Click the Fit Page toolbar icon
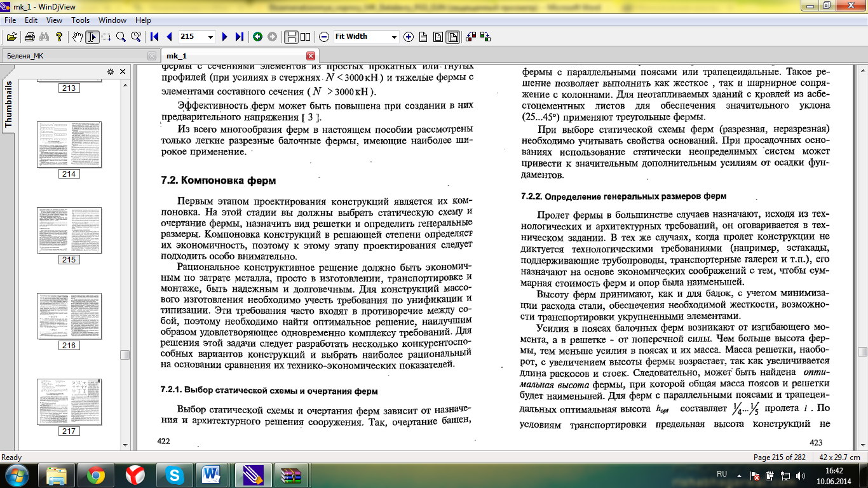This screenshot has width=868, height=488. tap(438, 37)
